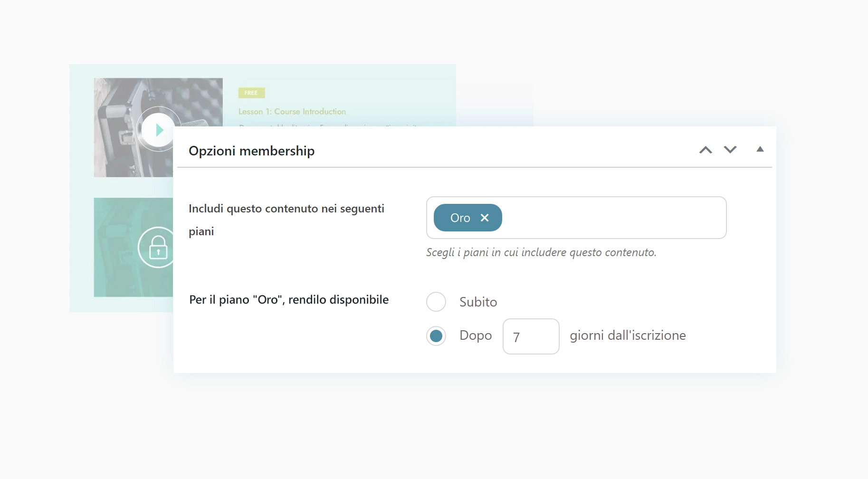Move Opzioni membership panel down

pos(730,150)
